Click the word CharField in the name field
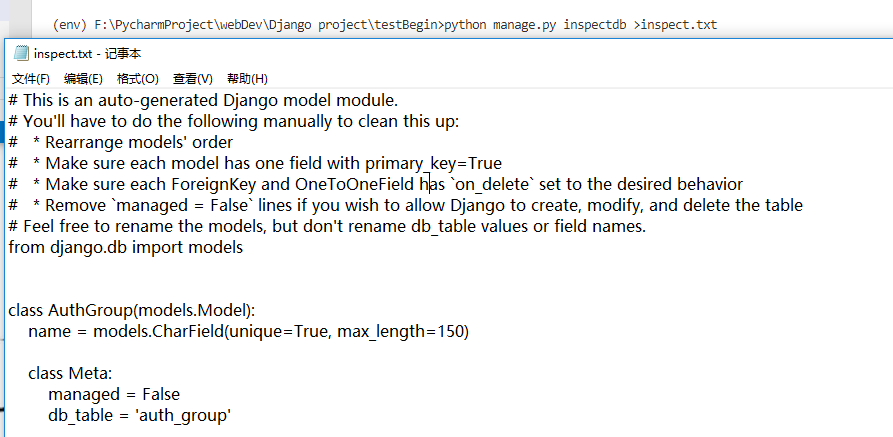This screenshot has width=893, height=437. coord(189,331)
